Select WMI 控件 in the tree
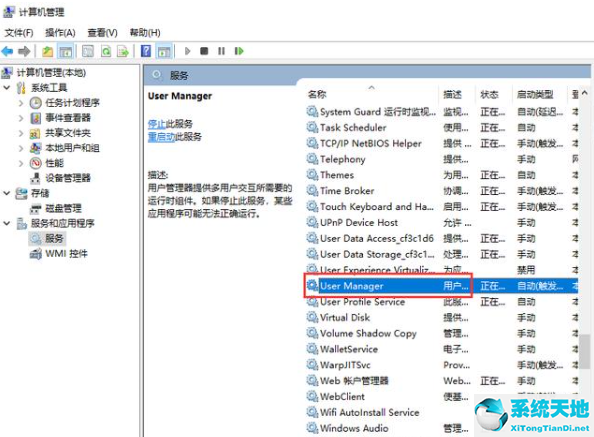The width and height of the screenshot is (594, 437). pos(66,254)
